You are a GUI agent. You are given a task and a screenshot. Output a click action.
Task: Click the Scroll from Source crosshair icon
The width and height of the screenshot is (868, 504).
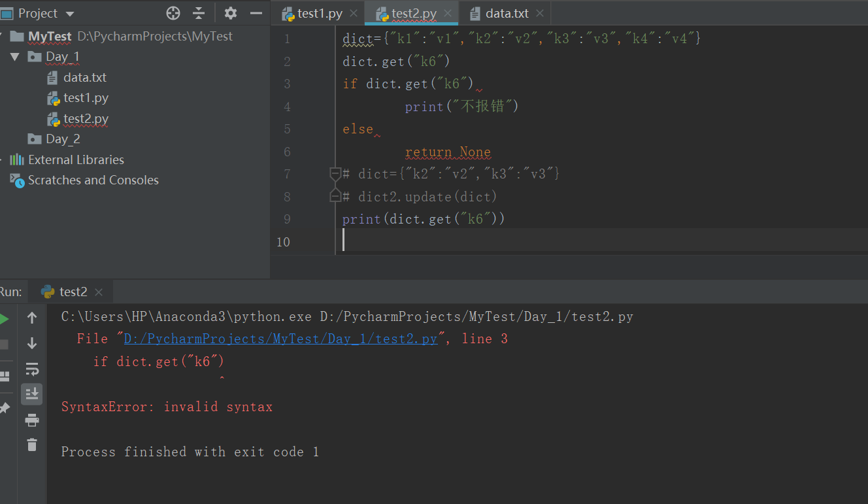coord(173,13)
